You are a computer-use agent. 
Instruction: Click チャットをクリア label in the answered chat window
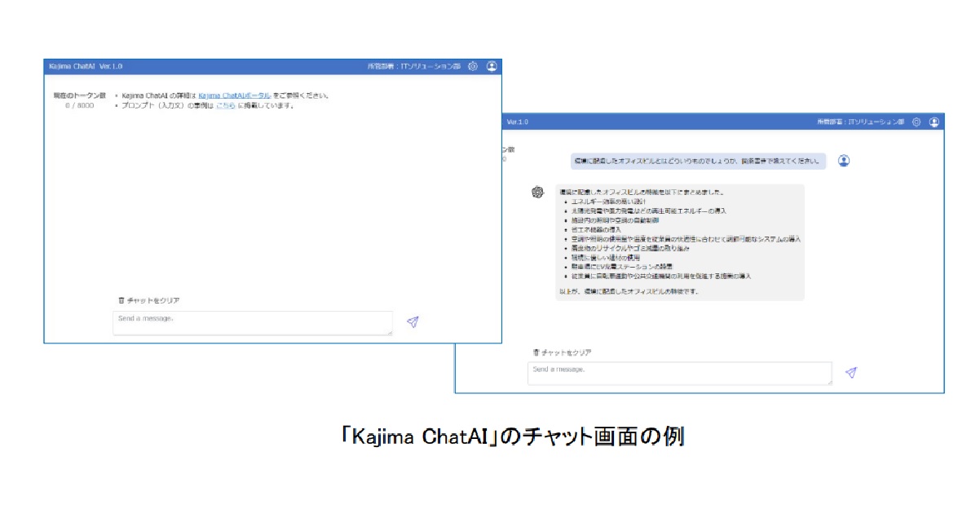point(567,352)
